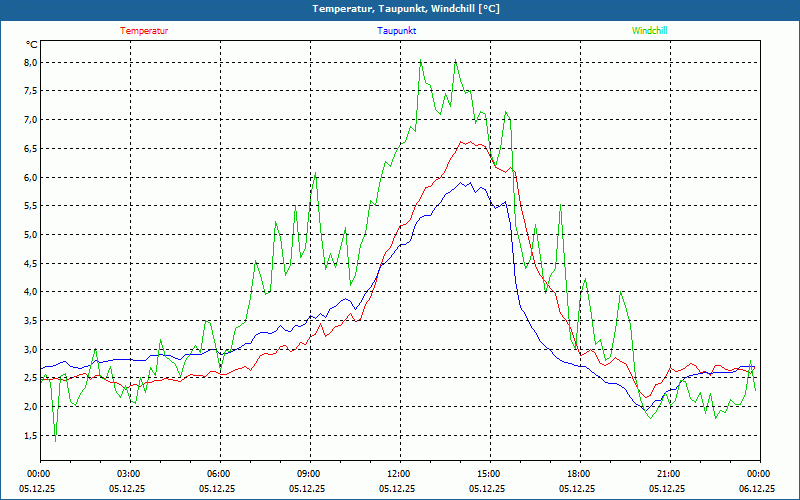Click the 09:00 time label
Viewport: 800px width, 500px height.
(x=309, y=474)
